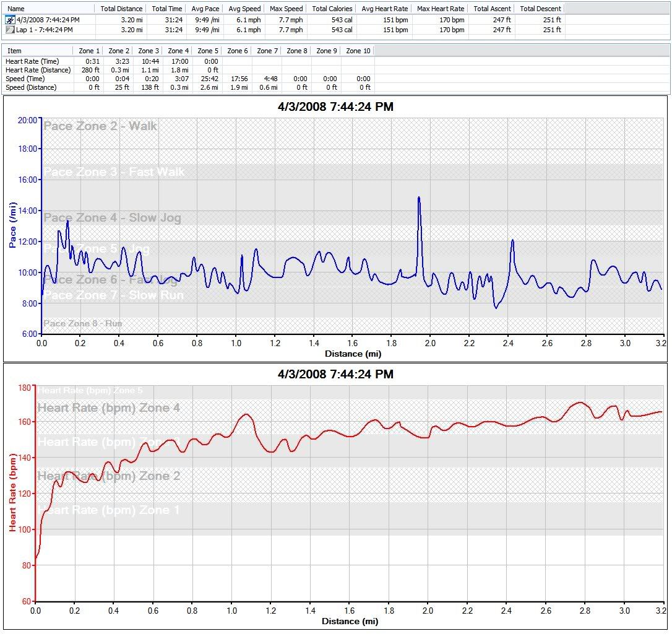Image resolution: width=672 pixels, height=644 pixels.
Task: Select the Heart Rate (Time) row
Action: click(32, 61)
